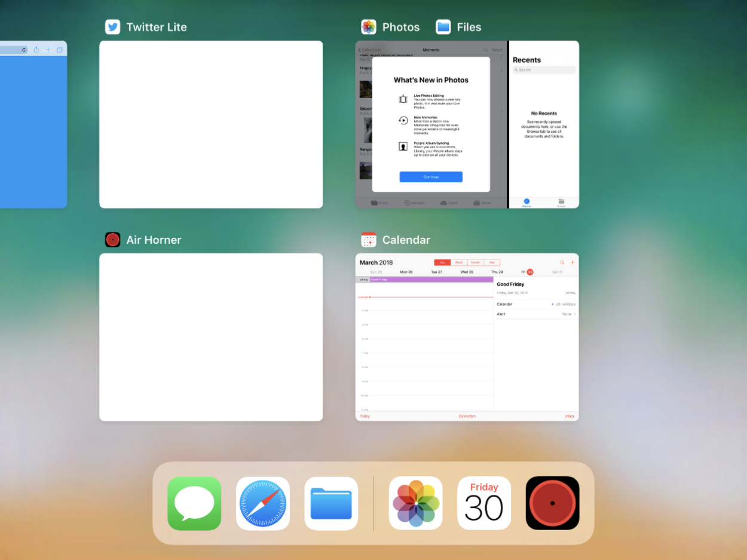Switch to the blank Air Horner app card
The image size is (747, 560).
click(211, 337)
